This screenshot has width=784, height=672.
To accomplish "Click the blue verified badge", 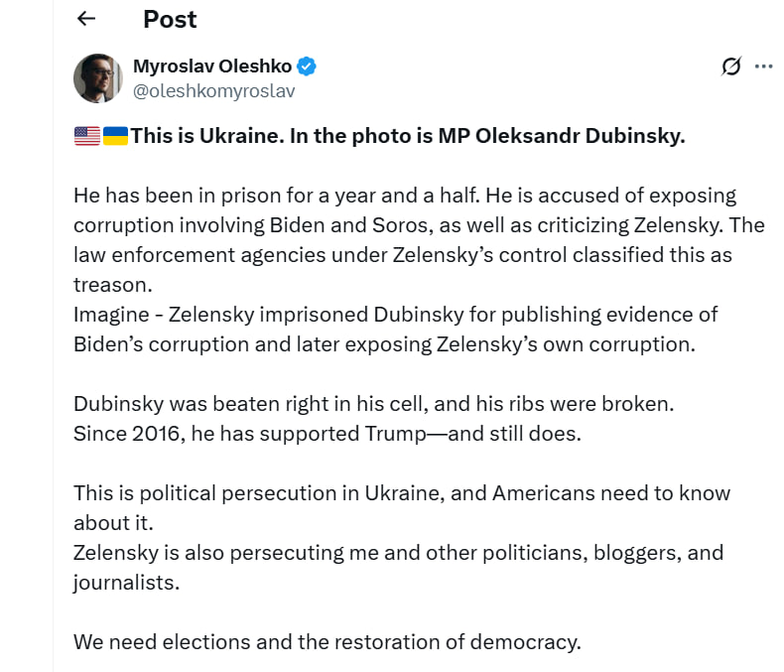I will [307, 66].
